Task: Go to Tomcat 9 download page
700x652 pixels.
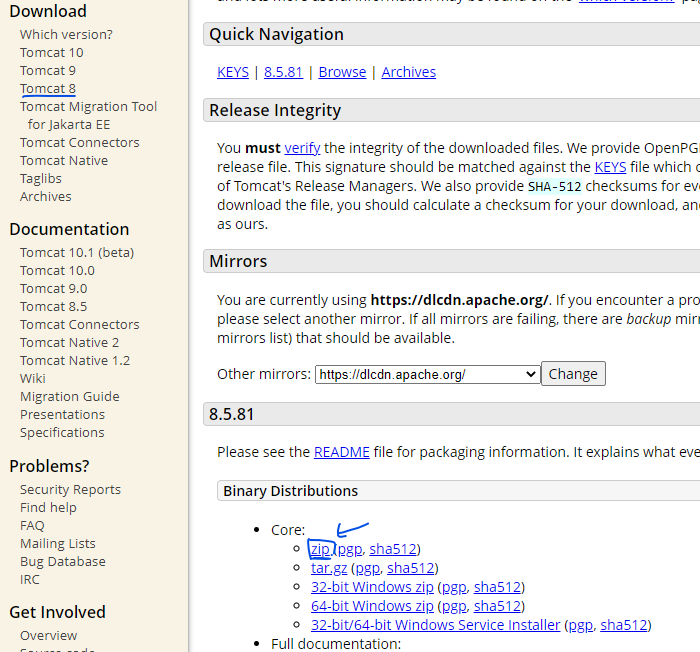Action: click(x=48, y=71)
